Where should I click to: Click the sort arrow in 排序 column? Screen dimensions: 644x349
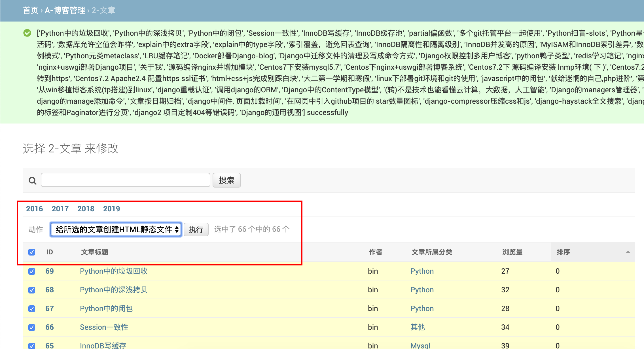[628, 252]
